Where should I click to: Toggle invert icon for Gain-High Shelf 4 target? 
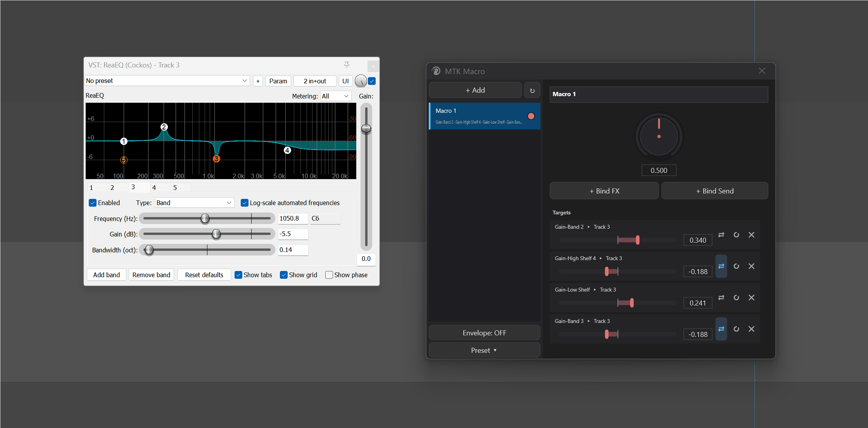pos(721,266)
